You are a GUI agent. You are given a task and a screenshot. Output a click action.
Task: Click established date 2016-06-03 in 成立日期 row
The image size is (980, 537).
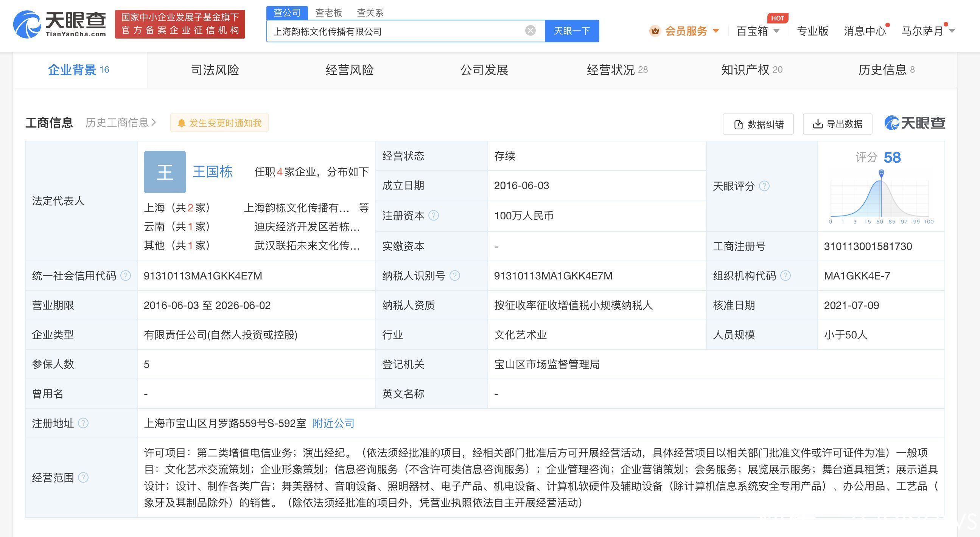click(x=521, y=186)
